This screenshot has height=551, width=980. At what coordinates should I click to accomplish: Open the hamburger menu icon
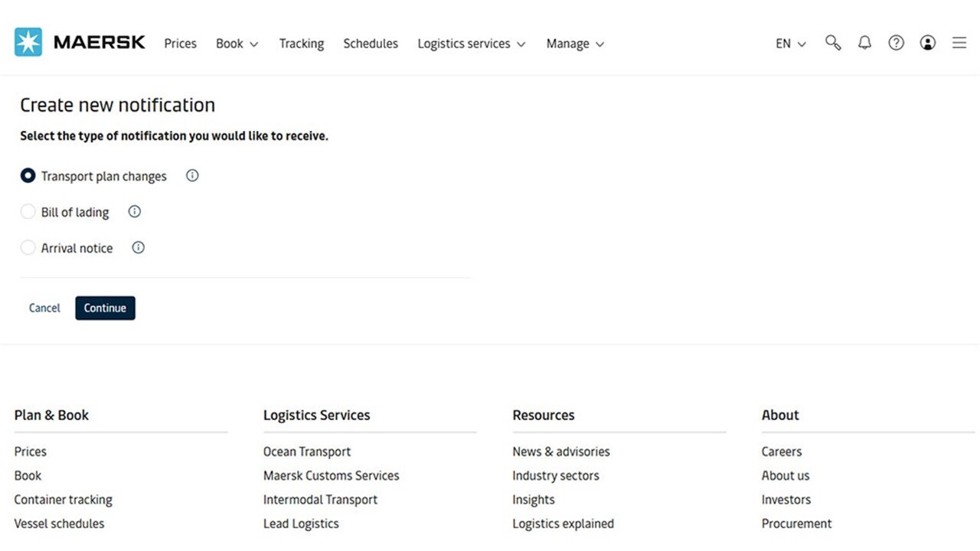[959, 43]
